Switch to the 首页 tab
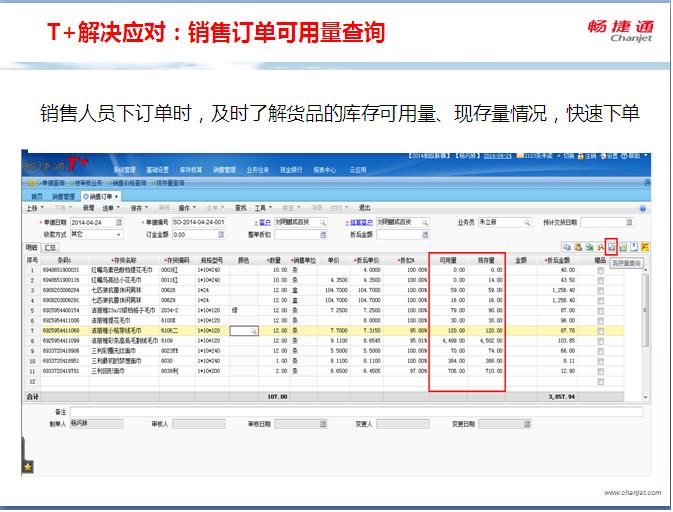 (37, 196)
